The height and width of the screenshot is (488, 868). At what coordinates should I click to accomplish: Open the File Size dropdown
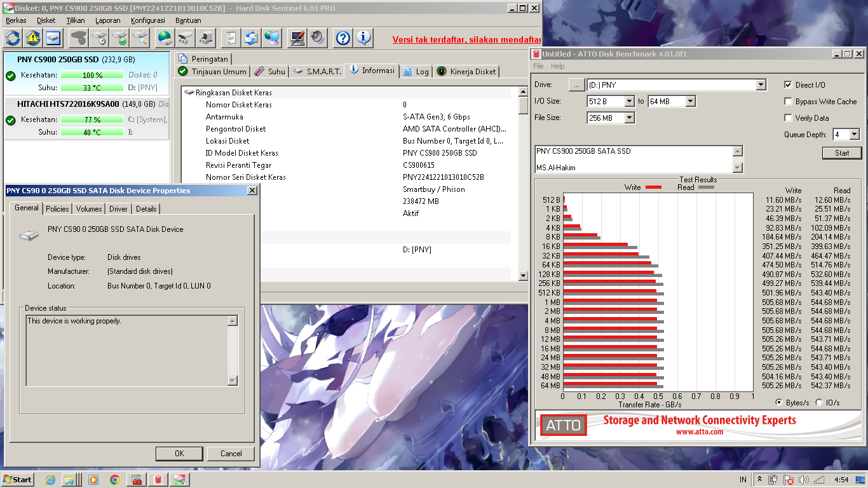coord(629,118)
